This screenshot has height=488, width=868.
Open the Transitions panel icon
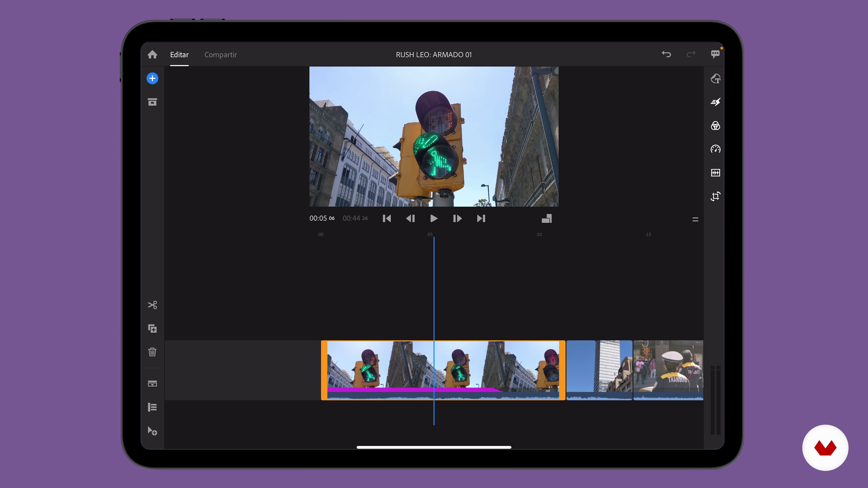pos(715,102)
